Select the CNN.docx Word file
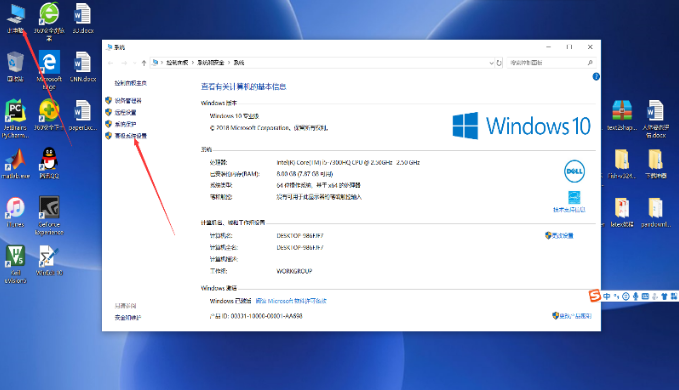 (83, 66)
